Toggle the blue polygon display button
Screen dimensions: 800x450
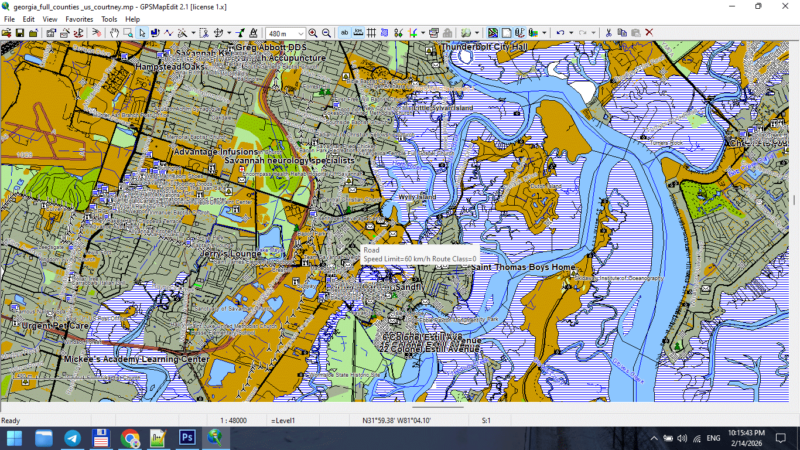385,33
